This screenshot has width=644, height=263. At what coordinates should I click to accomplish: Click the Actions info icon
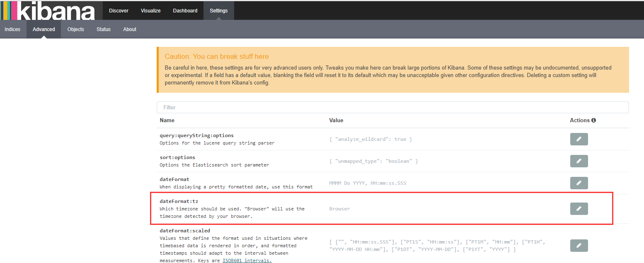[x=593, y=120]
